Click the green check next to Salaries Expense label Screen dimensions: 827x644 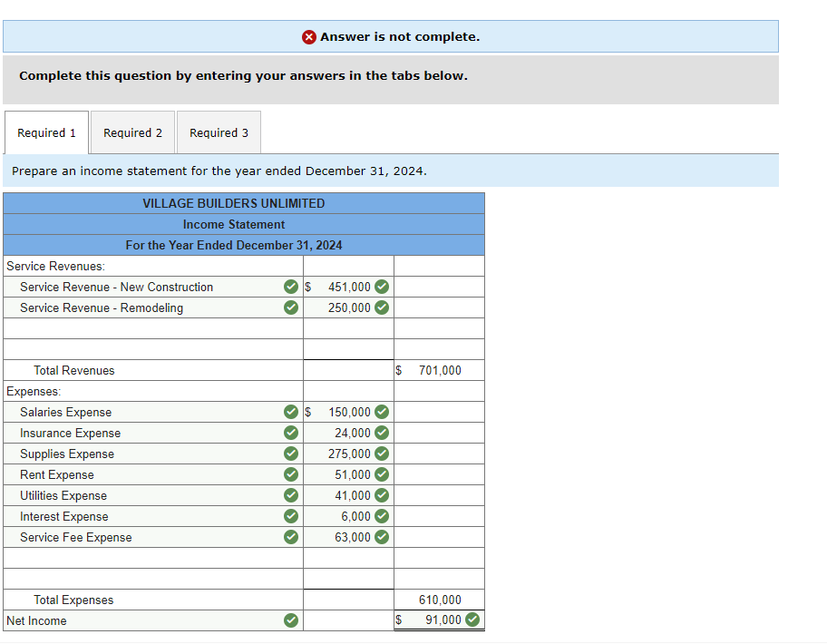pyautogui.click(x=290, y=412)
